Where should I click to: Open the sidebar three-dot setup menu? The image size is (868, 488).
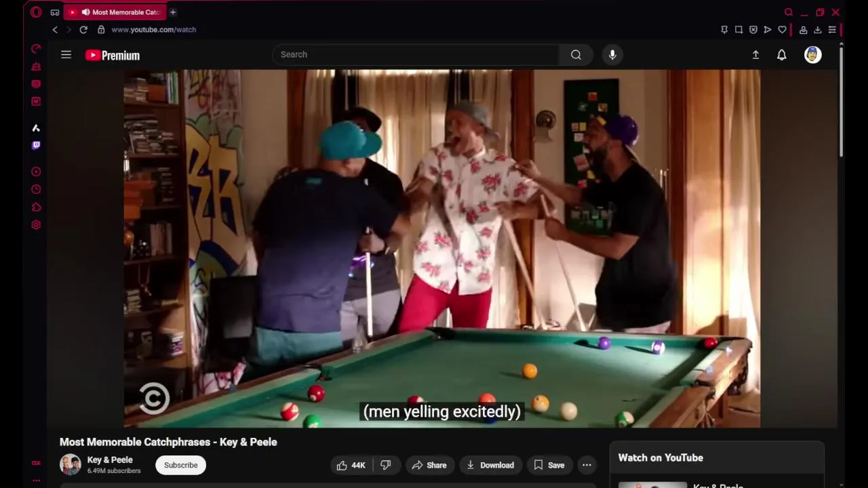(x=36, y=480)
